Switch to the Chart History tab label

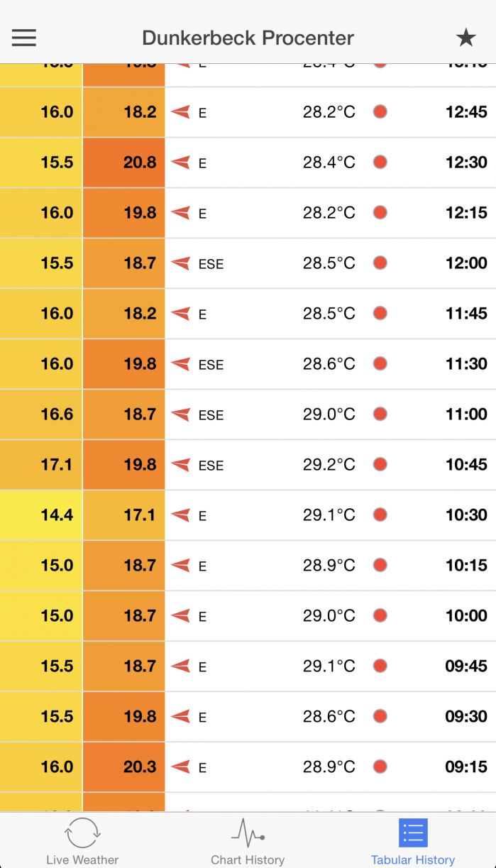(x=248, y=859)
